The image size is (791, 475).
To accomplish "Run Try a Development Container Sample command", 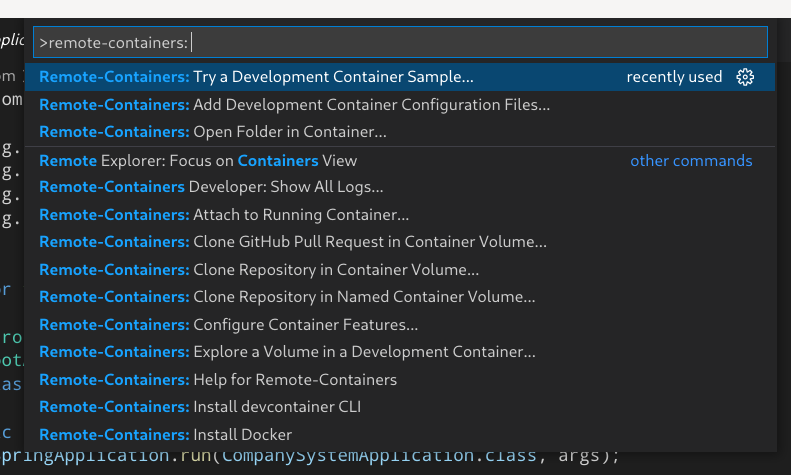I will (x=400, y=77).
